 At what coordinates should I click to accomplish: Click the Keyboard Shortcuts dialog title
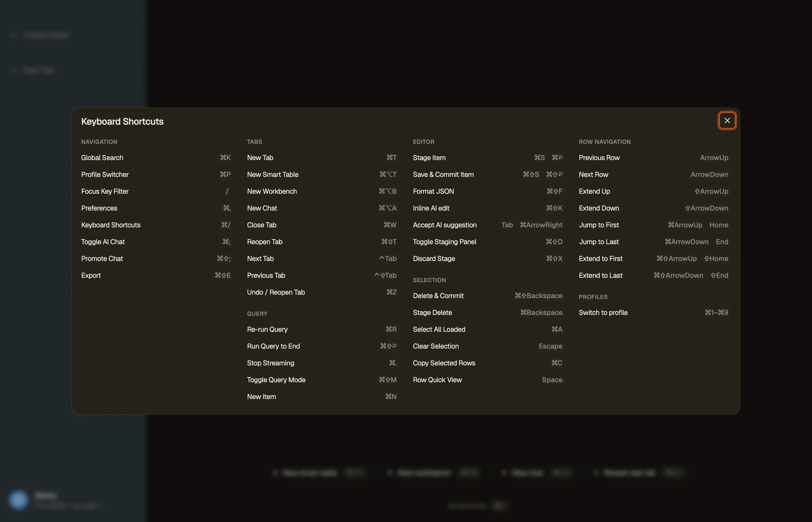pos(122,121)
